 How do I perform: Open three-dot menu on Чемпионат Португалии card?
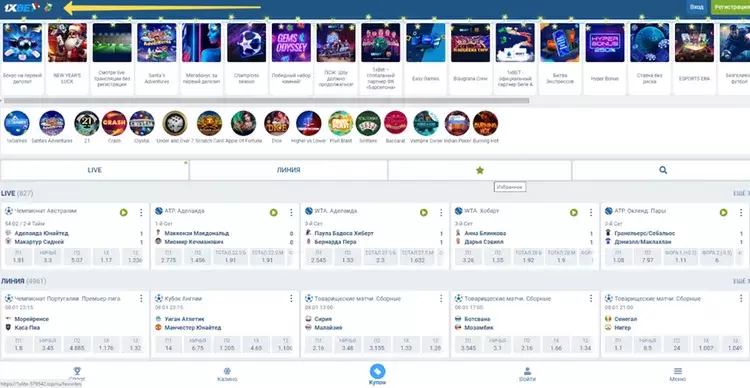coord(141,299)
